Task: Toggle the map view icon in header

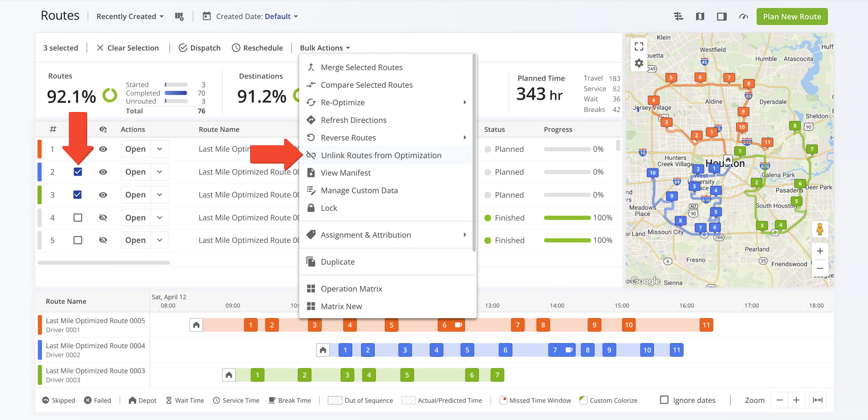Action: 700,17
